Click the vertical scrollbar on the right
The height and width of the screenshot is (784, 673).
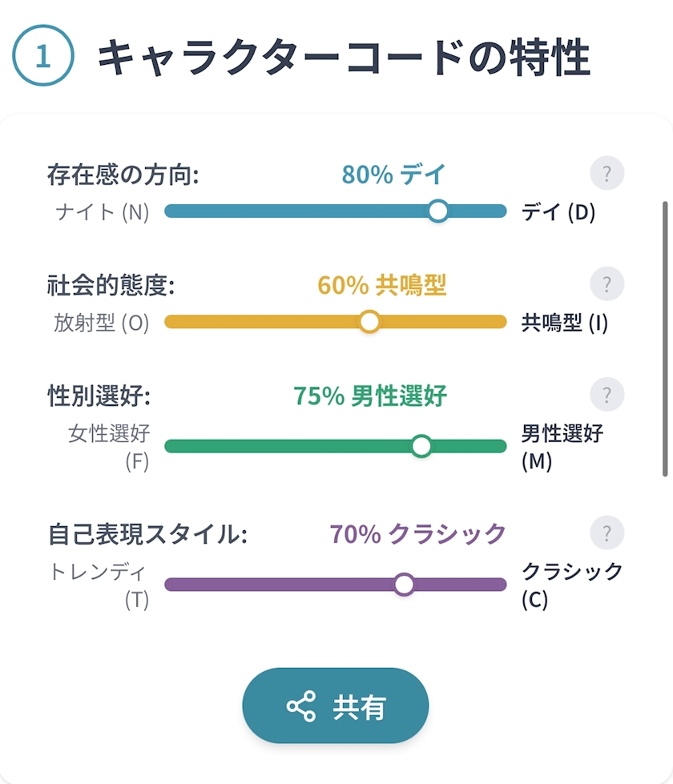(x=665, y=338)
